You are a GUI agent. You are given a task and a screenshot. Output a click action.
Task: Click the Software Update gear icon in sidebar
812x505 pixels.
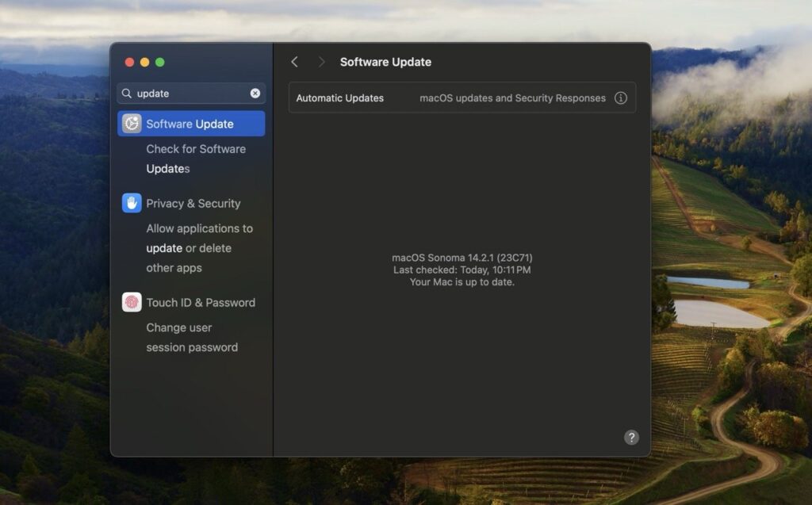coord(132,124)
